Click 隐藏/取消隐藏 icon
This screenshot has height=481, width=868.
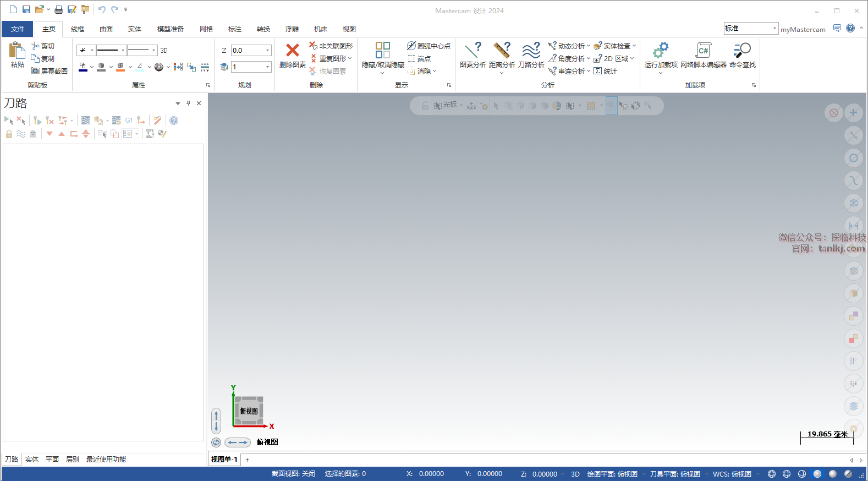click(x=383, y=51)
